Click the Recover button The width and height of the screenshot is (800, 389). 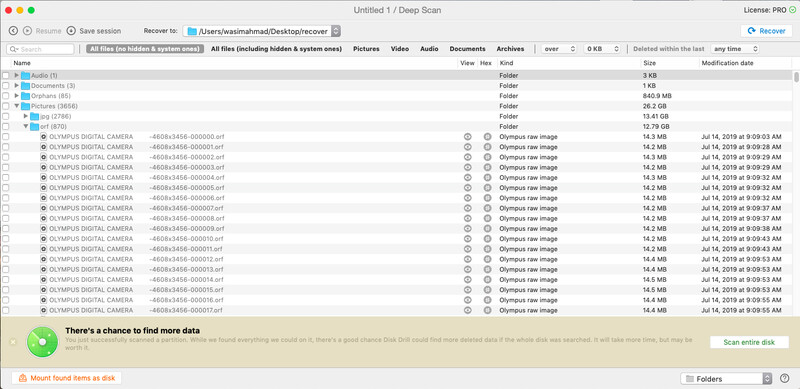click(x=766, y=31)
